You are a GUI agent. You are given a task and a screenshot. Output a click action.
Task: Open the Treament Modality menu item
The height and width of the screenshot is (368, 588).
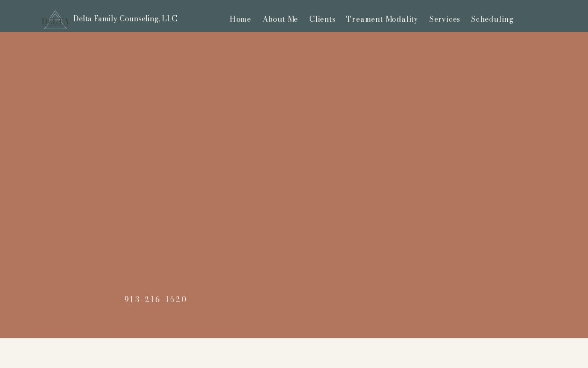click(x=382, y=19)
